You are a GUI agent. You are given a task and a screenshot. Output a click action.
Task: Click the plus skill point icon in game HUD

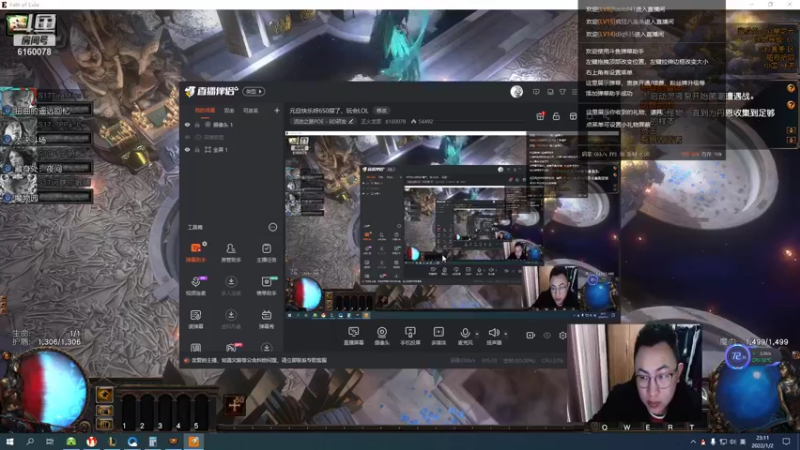pos(235,405)
